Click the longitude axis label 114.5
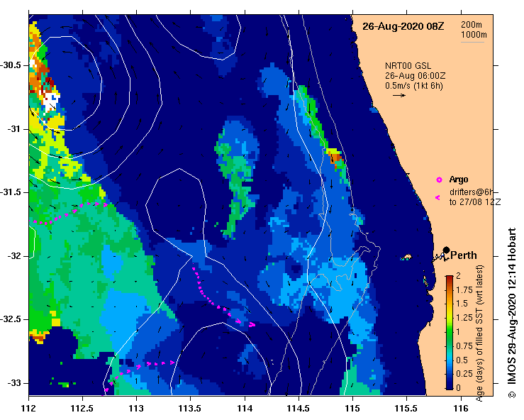 coord(299,409)
